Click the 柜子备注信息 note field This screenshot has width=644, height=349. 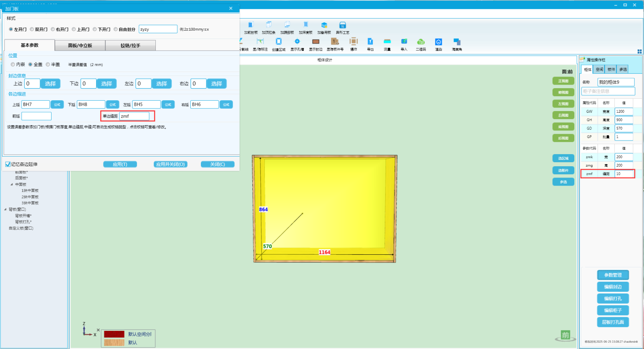608,91
